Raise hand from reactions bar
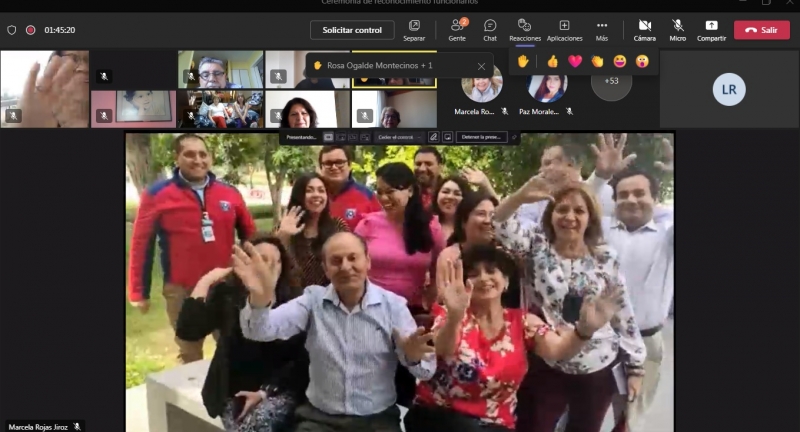The width and height of the screenshot is (800, 432). [523, 61]
